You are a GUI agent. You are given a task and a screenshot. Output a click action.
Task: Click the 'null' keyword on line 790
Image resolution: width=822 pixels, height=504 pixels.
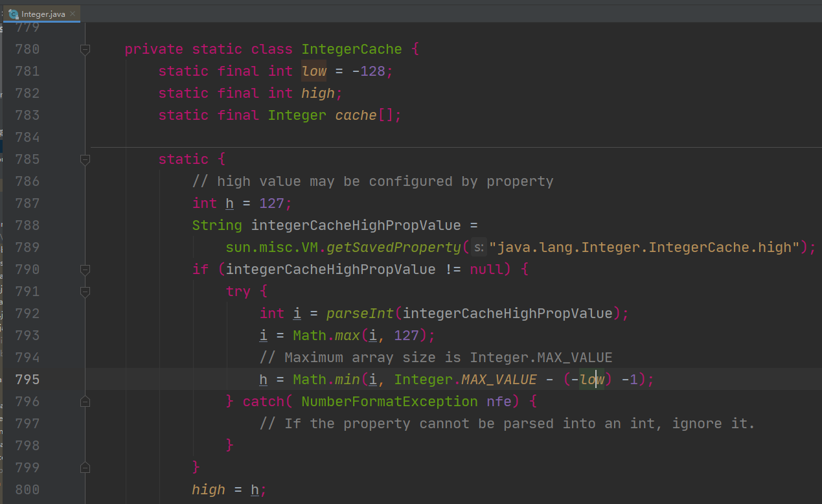point(486,269)
